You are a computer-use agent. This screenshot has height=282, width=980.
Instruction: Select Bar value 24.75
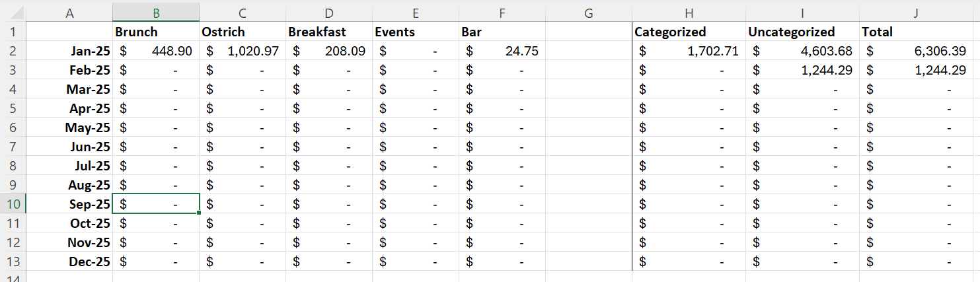[x=502, y=51]
